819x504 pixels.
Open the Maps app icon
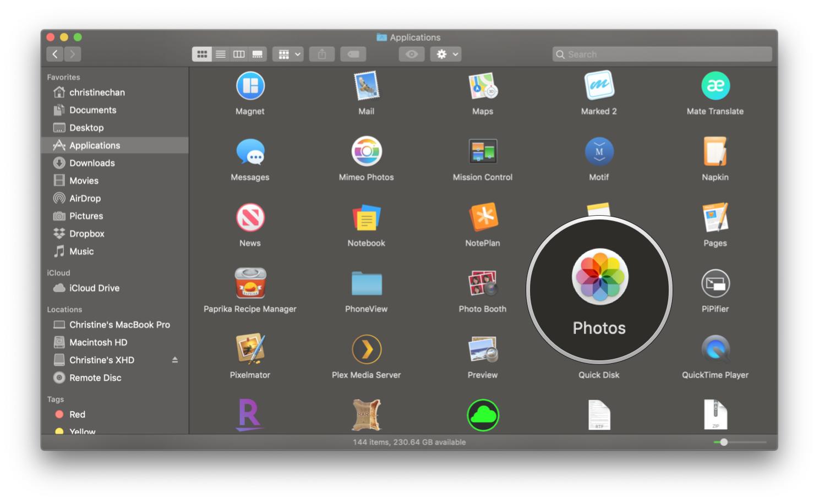(483, 86)
